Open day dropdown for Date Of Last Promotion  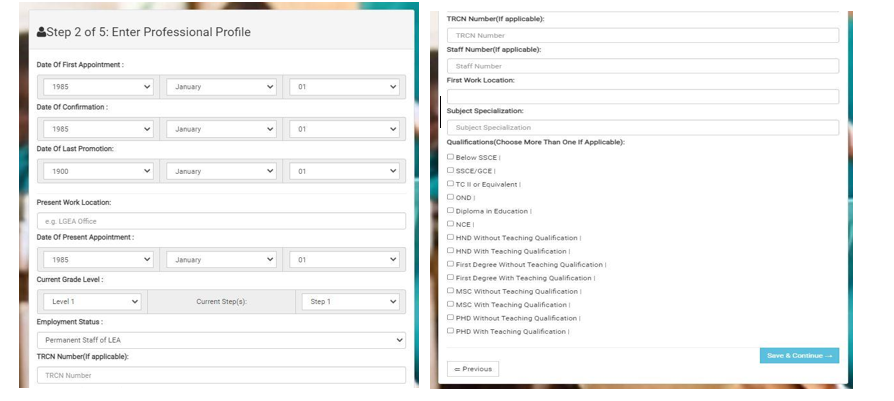coord(345,171)
